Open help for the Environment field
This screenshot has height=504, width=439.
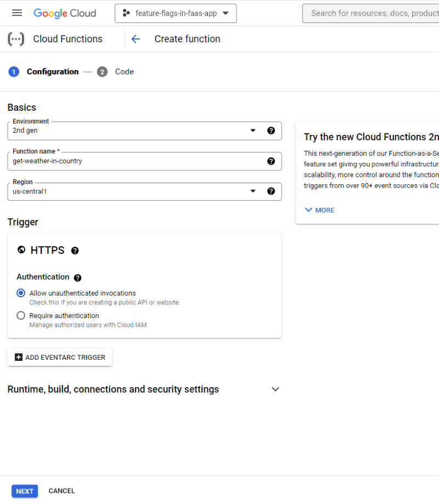pos(271,131)
